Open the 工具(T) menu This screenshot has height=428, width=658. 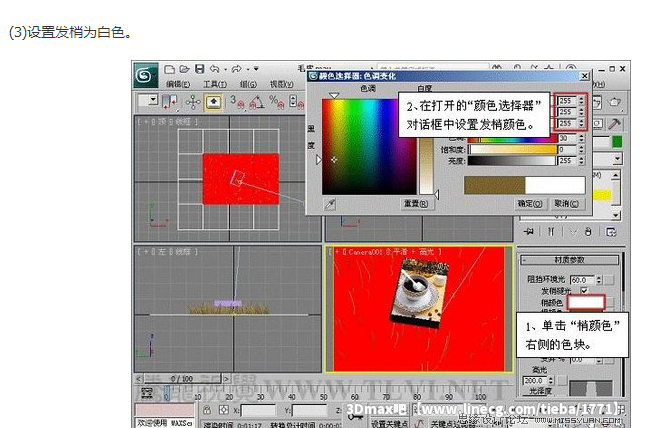tap(215, 84)
